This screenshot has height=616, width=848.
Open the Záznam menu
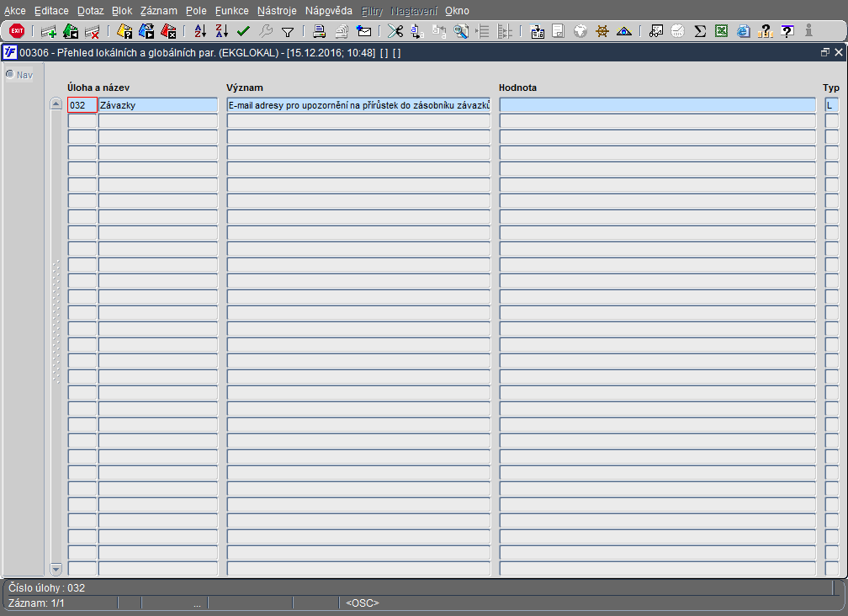[158, 11]
